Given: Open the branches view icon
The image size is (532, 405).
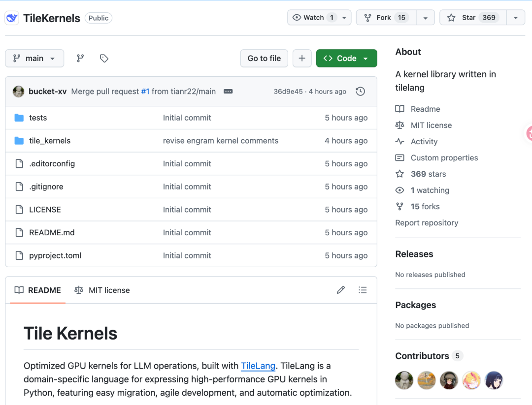Looking at the screenshot, I should click(80, 58).
